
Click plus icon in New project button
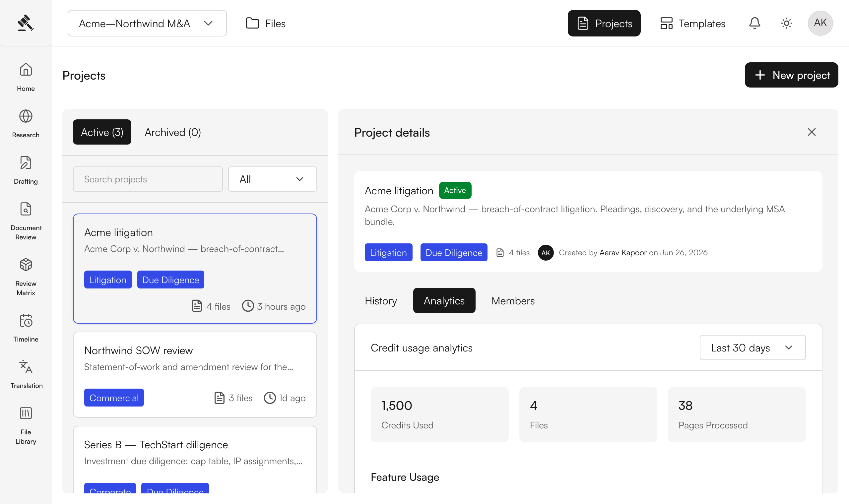pos(760,75)
